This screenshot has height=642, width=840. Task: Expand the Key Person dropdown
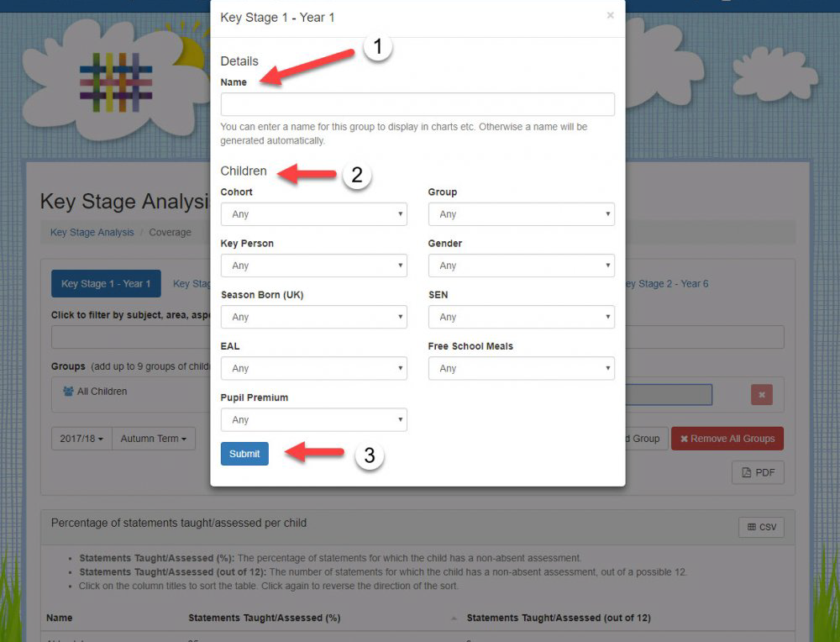pos(313,266)
